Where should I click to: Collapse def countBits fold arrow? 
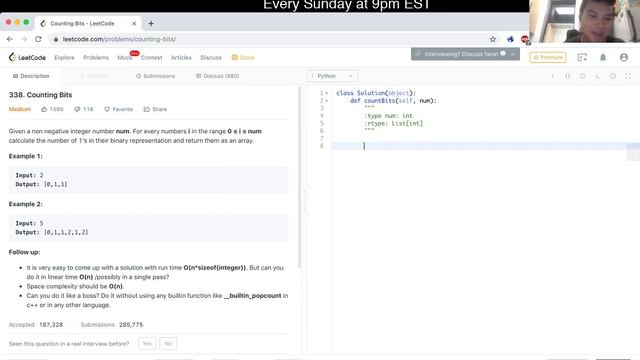pos(327,101)
